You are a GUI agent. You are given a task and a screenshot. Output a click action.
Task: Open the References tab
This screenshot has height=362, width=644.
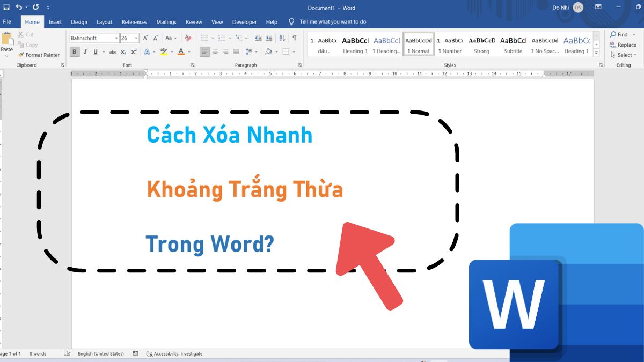pyautogui.click(x=134, y=22)
